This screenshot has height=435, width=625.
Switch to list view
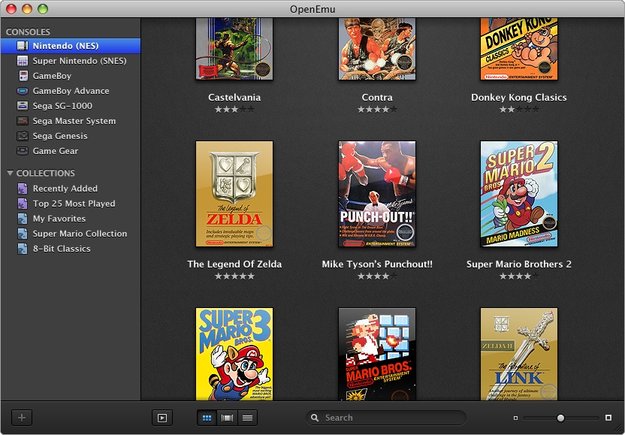(x=248, y=417)
